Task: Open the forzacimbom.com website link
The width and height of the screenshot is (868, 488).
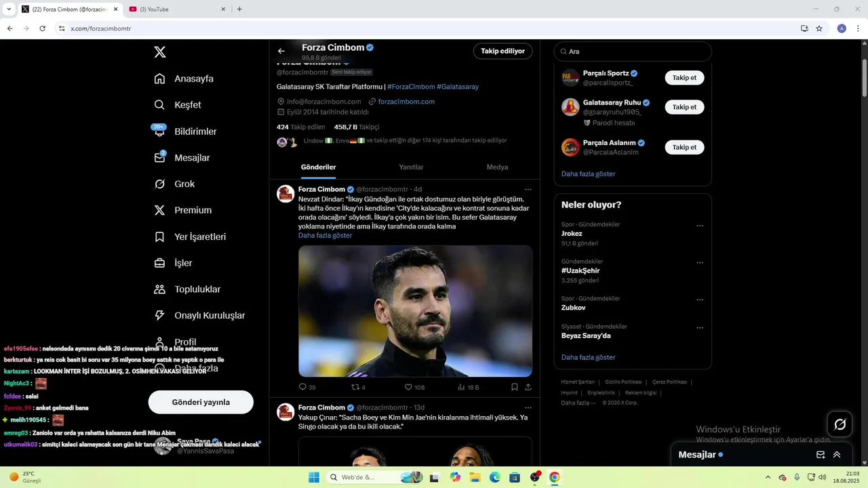Action: (406, 102)
